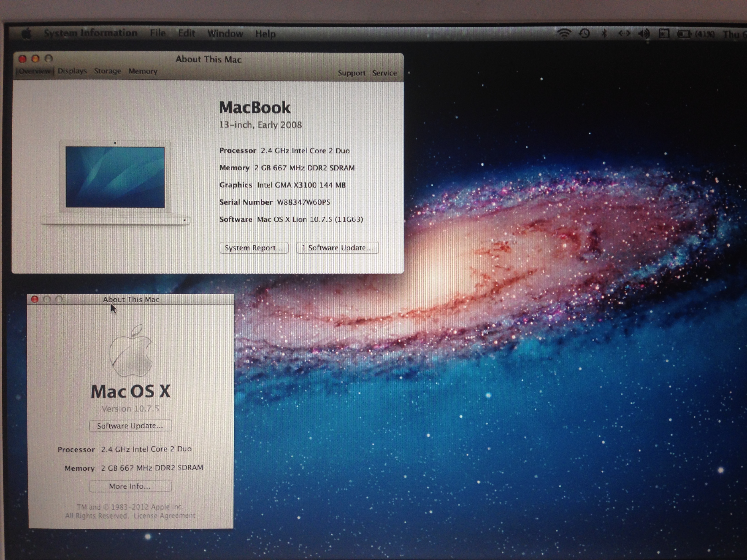The width and height of the screenshot is (747, 560).
Task: Click the Version 10.7.5 text
Action: click(130, 409)
